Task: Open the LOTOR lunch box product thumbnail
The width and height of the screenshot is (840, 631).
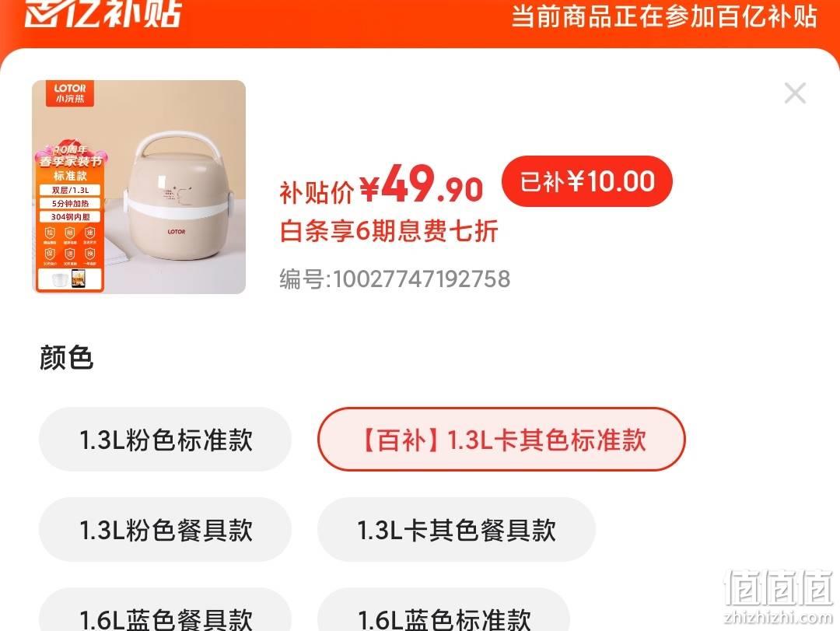Action: [x=138, y=187]
